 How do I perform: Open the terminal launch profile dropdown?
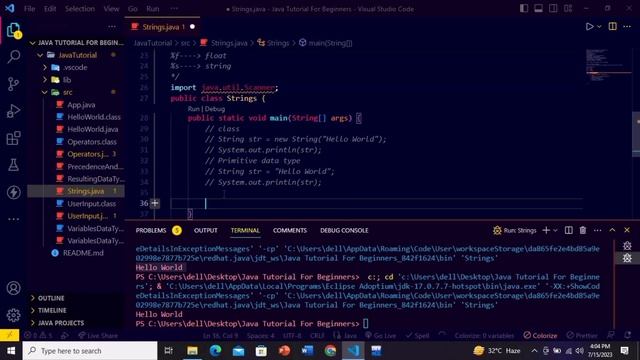click(555, 231)
